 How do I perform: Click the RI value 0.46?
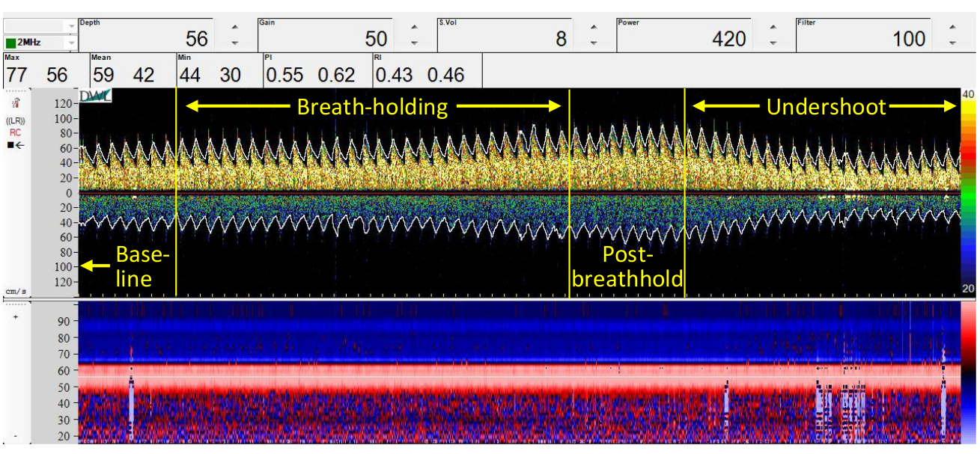[x=446, y=75]
